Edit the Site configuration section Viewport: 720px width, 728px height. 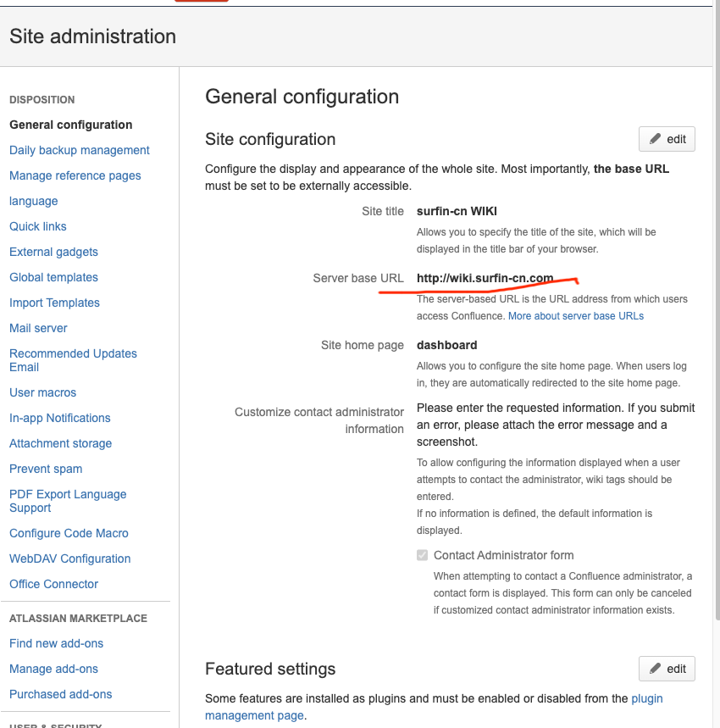667,139
